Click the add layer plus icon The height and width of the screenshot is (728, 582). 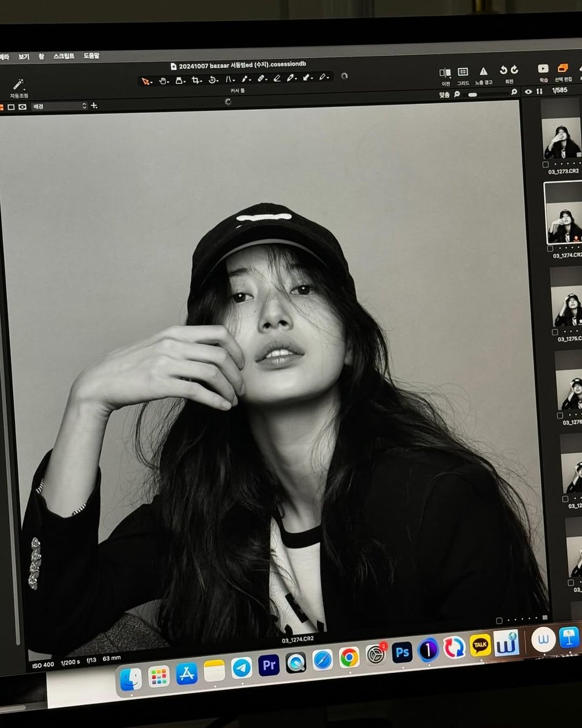pos(94,106)
